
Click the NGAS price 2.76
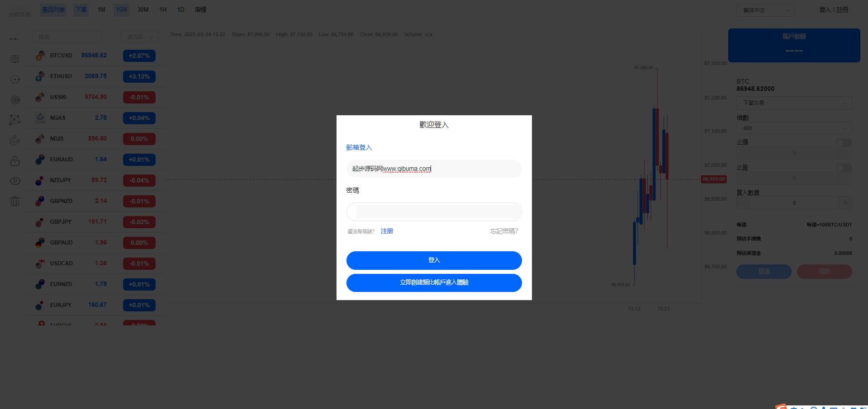pos(101,118)
